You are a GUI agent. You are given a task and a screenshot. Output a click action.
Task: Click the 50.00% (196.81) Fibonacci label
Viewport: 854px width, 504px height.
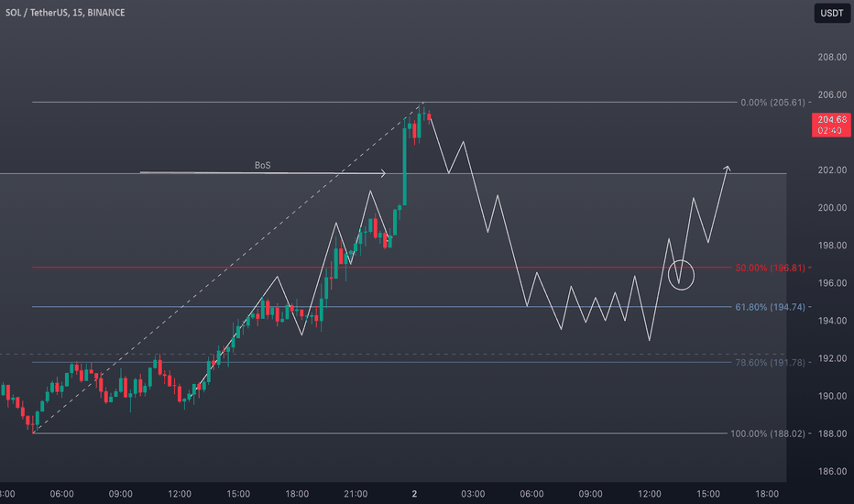pyautogui.click(x=770, y=268)
